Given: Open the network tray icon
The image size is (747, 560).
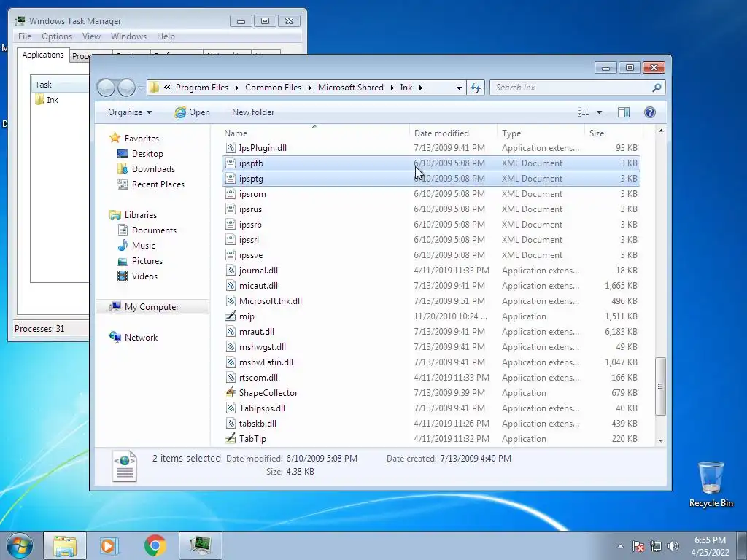Looking at the screenshot, I should (656, 546).
